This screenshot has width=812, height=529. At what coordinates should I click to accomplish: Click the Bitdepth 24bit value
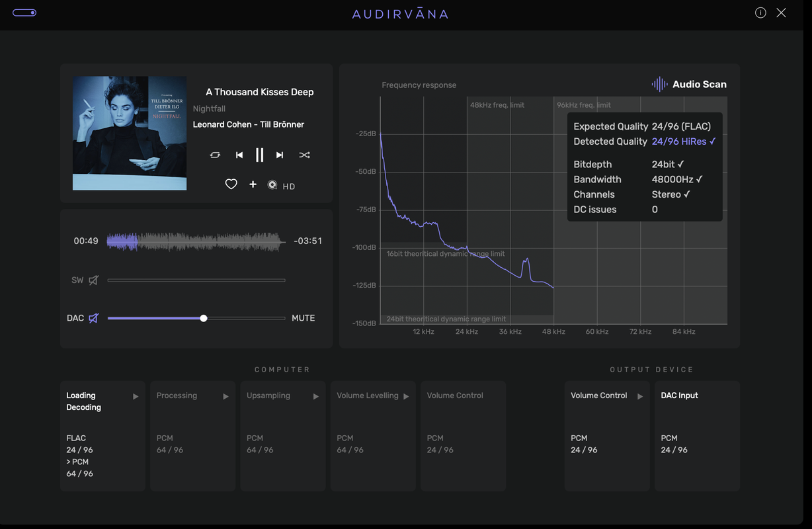pyautogui.click(x=668, y=164)
